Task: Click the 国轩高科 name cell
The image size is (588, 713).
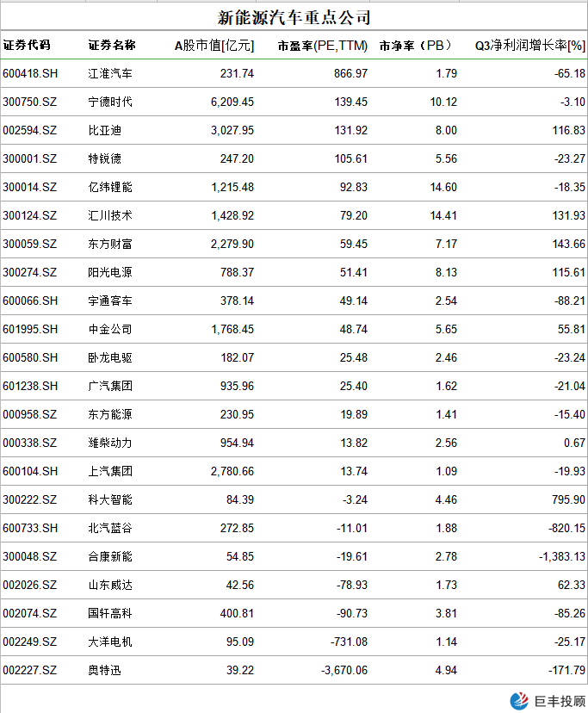Action: 110,613
